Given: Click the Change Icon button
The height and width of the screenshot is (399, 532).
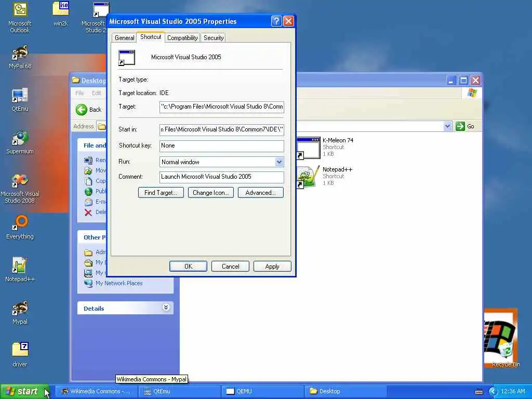Looking at the screenshot, I should [x=211, y=192].
